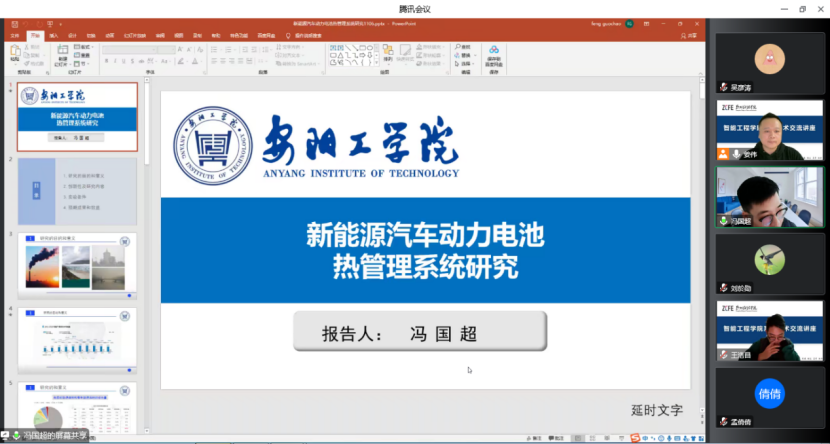Click the feng guochao account avatar
The image size is (830, 444).
click(629, 24)
